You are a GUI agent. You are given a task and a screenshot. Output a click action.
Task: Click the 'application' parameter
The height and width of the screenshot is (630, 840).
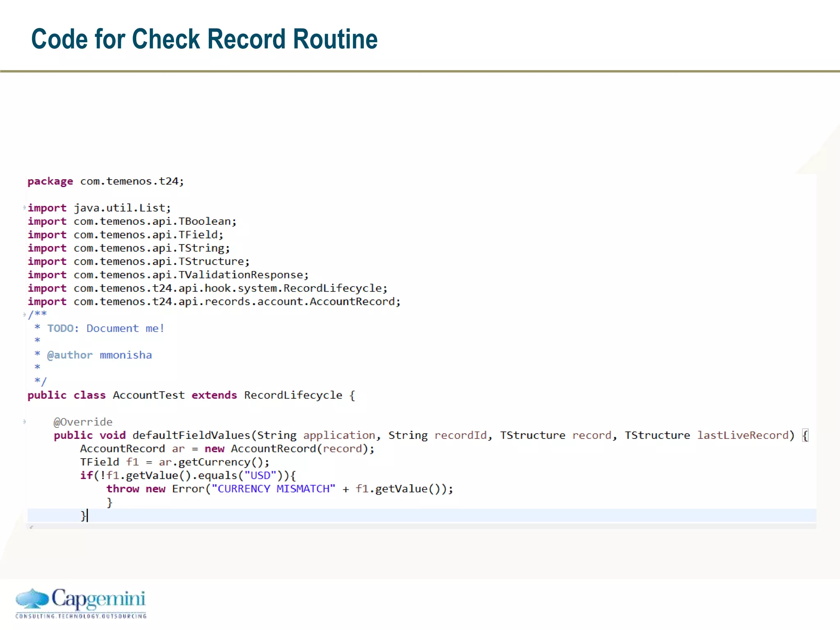point(339,435)
